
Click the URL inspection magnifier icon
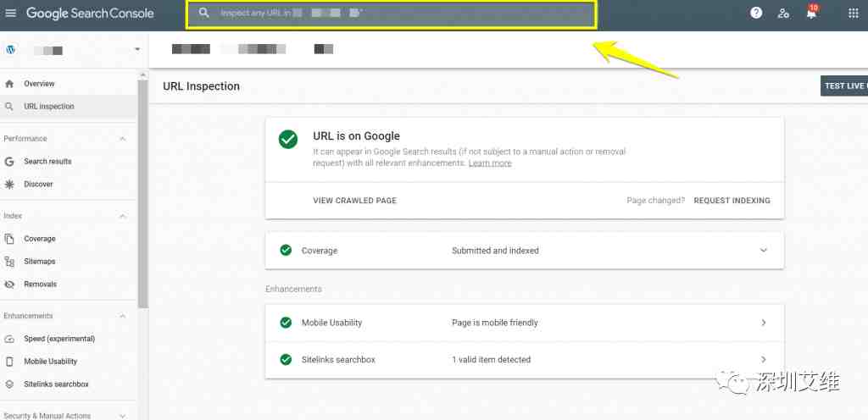point(8,107)
